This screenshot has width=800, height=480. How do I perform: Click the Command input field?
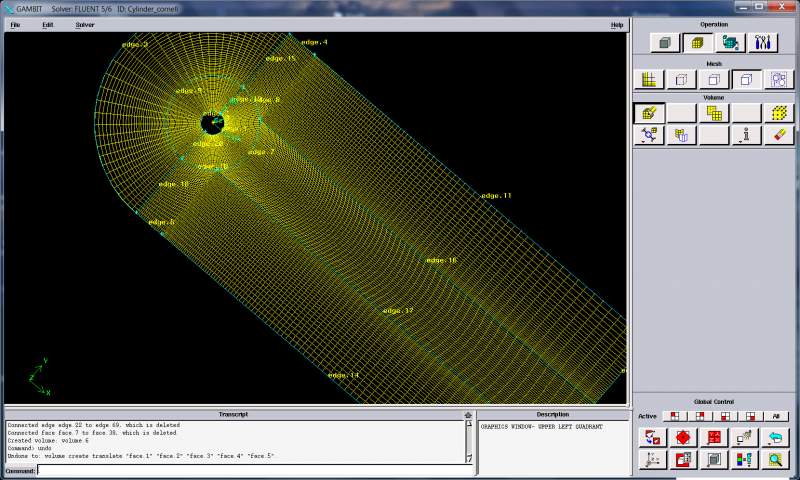pos(250,470)
